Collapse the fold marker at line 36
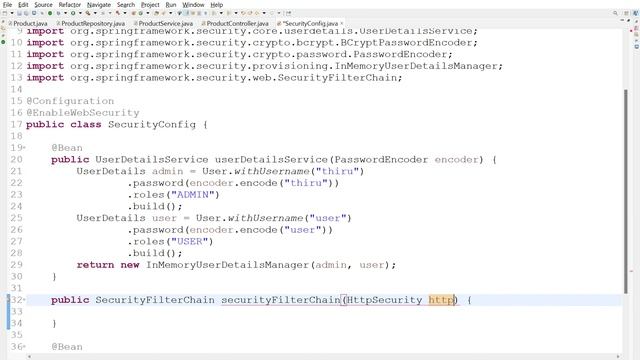 coord(24,347)
